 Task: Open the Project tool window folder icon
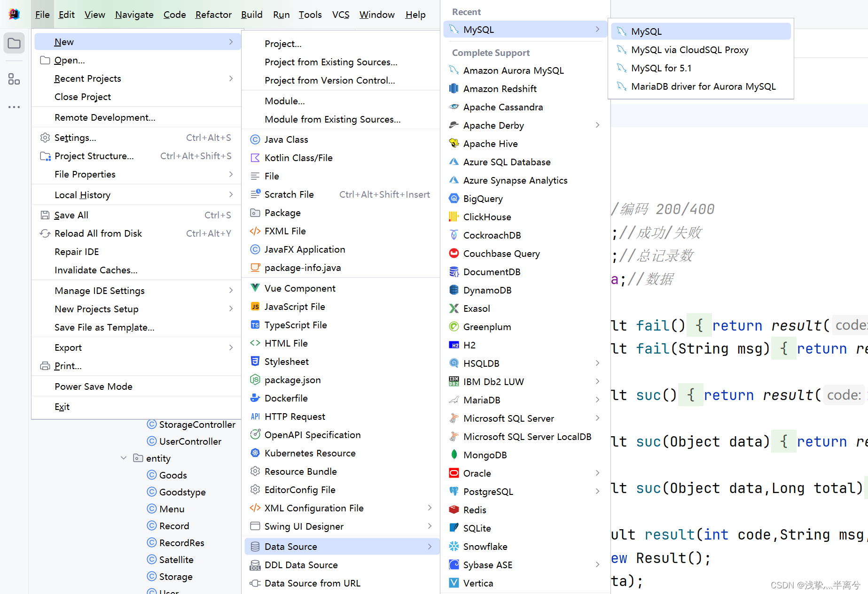(x=14, y=44)
